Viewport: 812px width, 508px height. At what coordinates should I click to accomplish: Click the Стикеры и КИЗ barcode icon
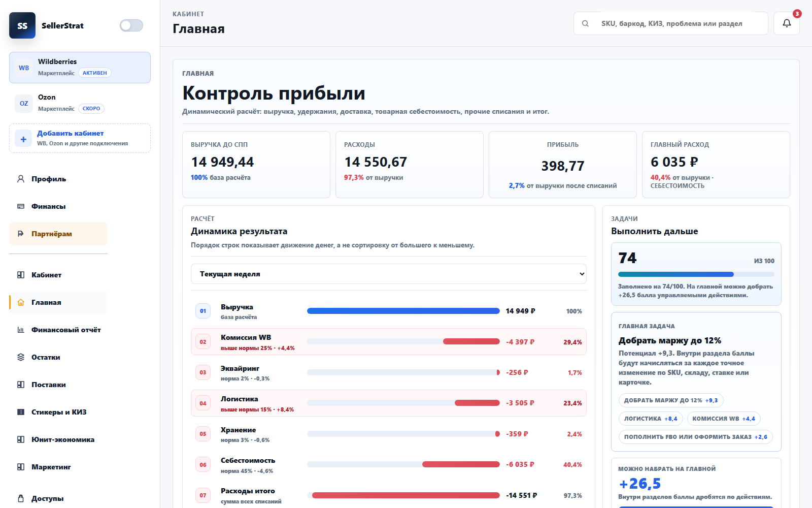(x=21, y=412)
